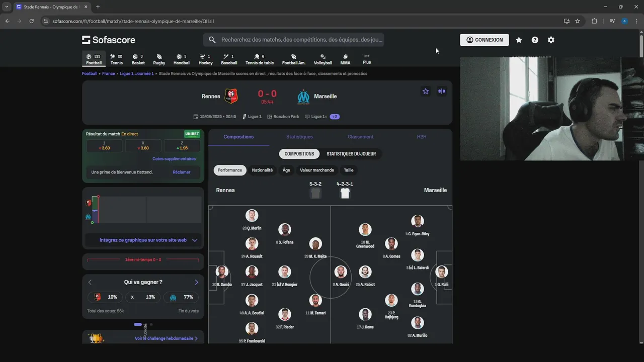Switch to the H2H tab

(x=422, y=137)
